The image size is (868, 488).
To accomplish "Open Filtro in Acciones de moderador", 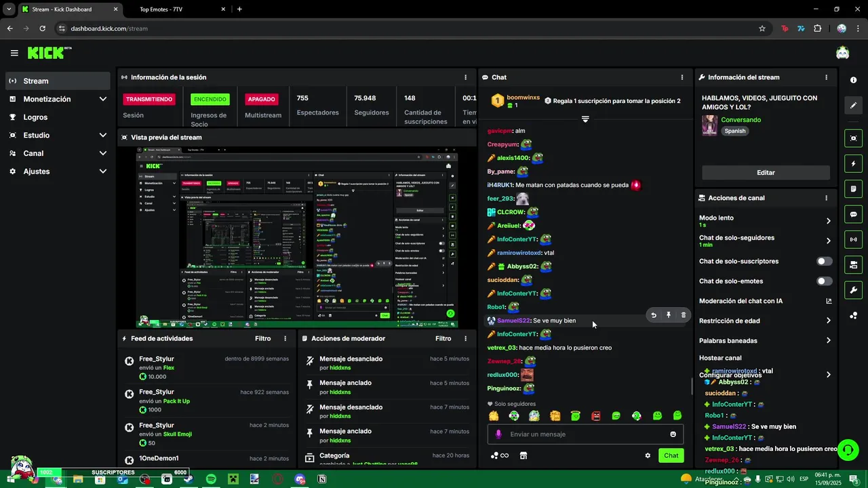I will (x=443, y=338).
